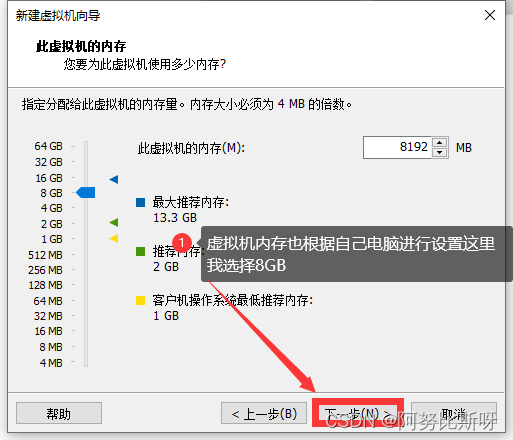Click the yellow legend square for 最低推荐内存
This screenshot has width=513, height=440.
[x=140, y=300]
